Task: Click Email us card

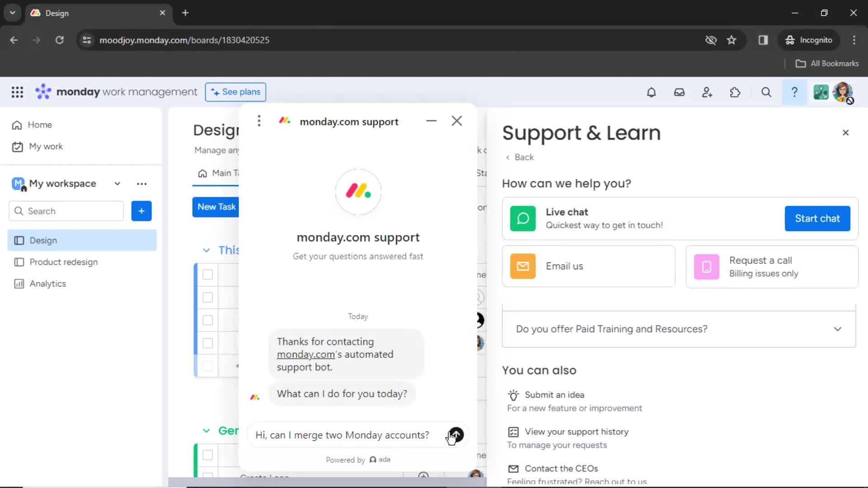Action: 589,266
